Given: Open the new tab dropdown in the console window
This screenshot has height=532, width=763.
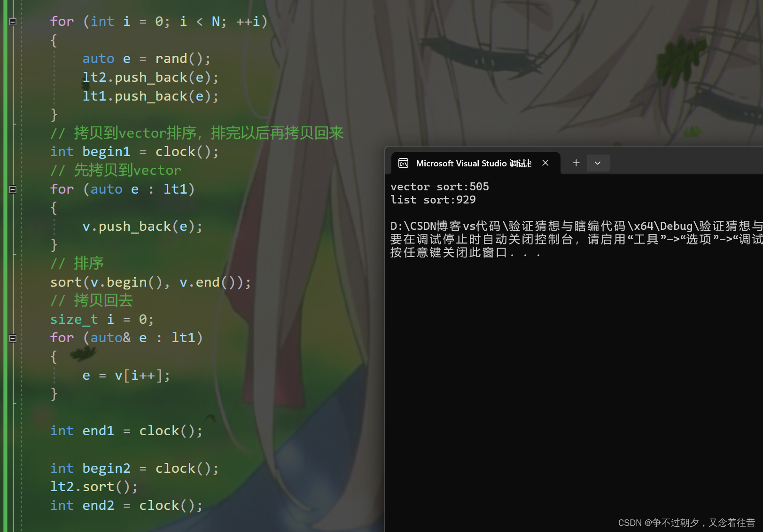Looking at the screenshot, I should [x=598, y=163].
